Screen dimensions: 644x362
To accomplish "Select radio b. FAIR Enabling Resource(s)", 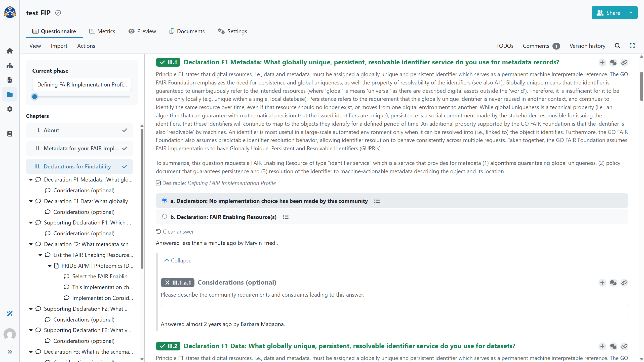I will coord(165,216).
